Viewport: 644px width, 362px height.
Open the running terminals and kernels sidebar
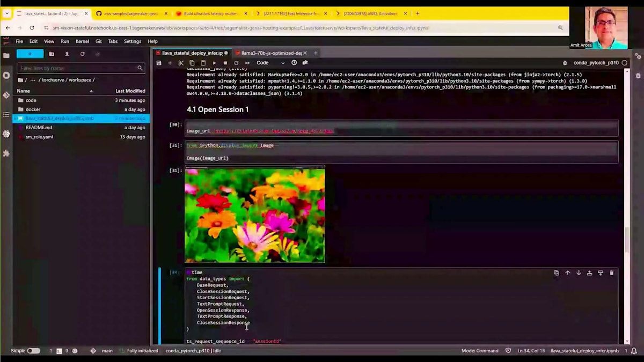(6, 75)
